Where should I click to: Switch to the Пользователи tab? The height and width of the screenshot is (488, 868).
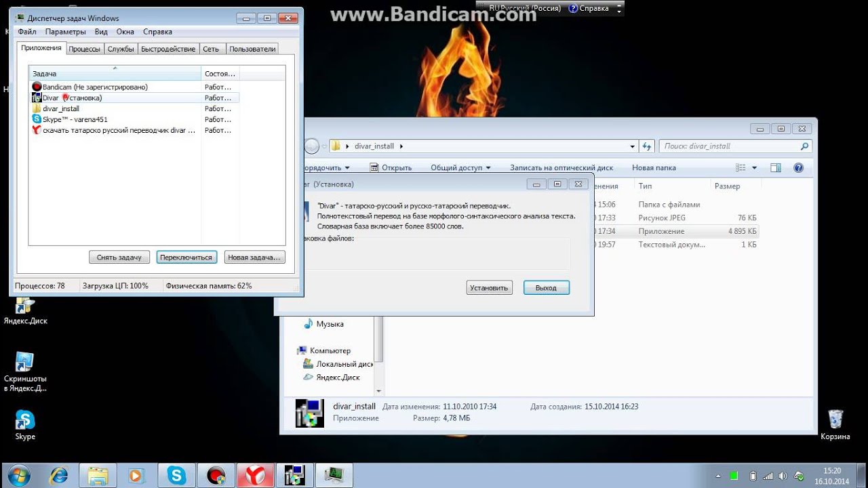[252, 49]
